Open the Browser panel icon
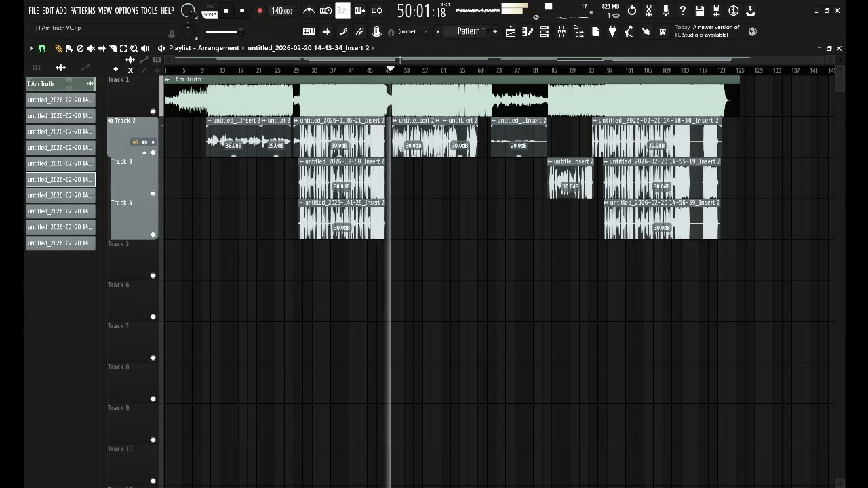The image size is (868, 488). 578,32
